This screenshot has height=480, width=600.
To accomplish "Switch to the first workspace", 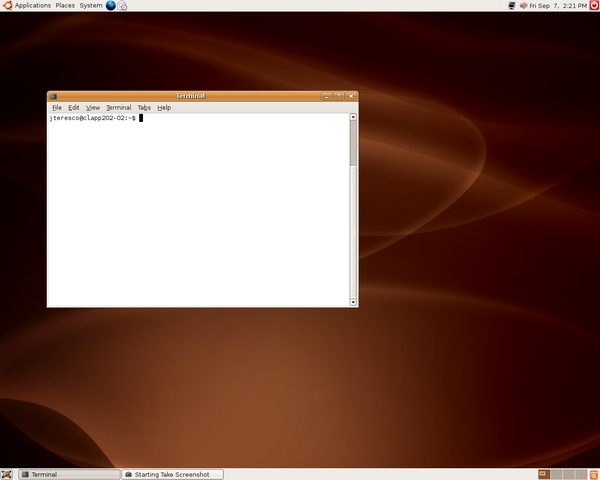I will [544, 474].
